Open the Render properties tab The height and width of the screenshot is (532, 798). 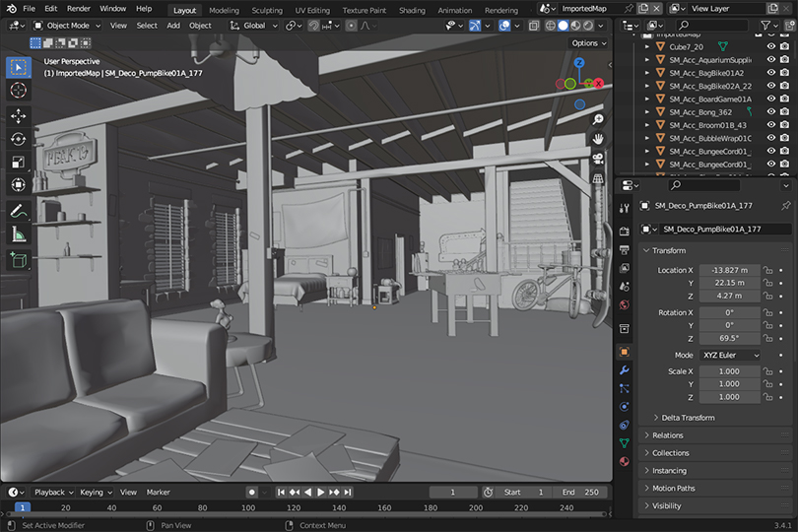pos(625,232)
